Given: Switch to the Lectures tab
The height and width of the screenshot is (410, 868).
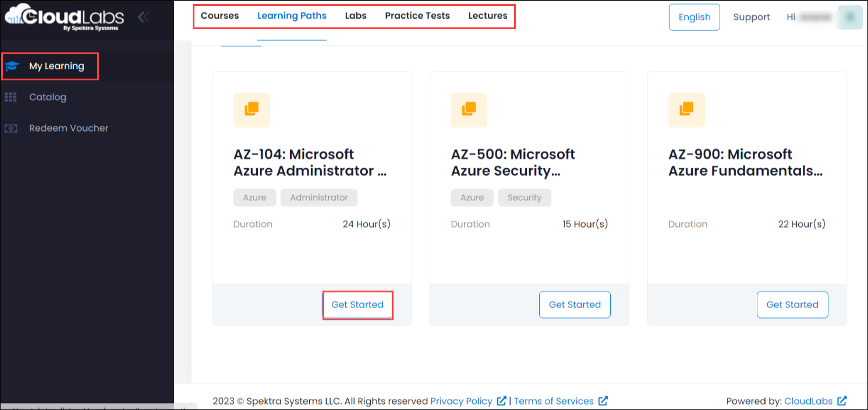Looking at the screenshot, I should click(x=488, y=16).
